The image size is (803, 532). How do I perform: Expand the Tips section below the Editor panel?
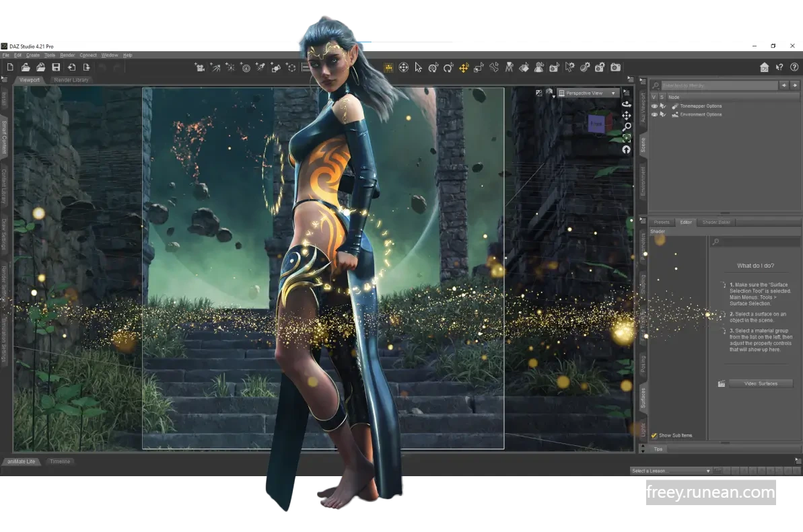click(658, 449)
